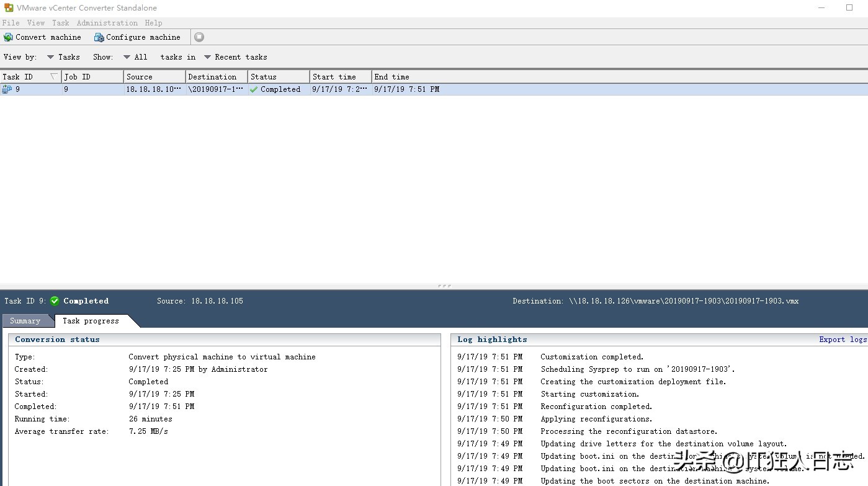
Task: Click the Configure machine toolbar icon
Action: pyautogui.click(x=99, y=37)
